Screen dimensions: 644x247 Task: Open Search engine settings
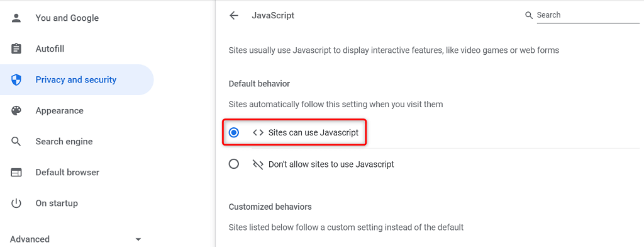tap(64, 142)
